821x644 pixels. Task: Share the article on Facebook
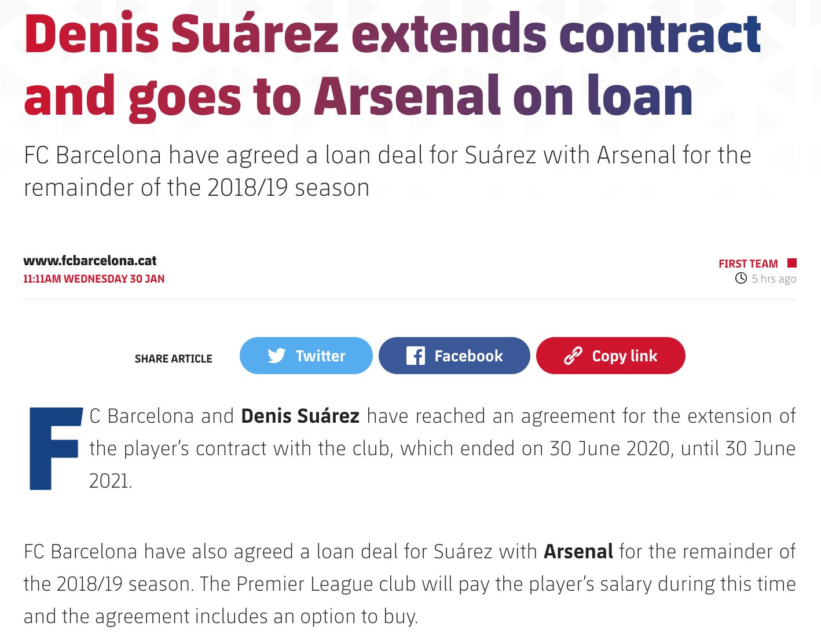pos(454,356)
